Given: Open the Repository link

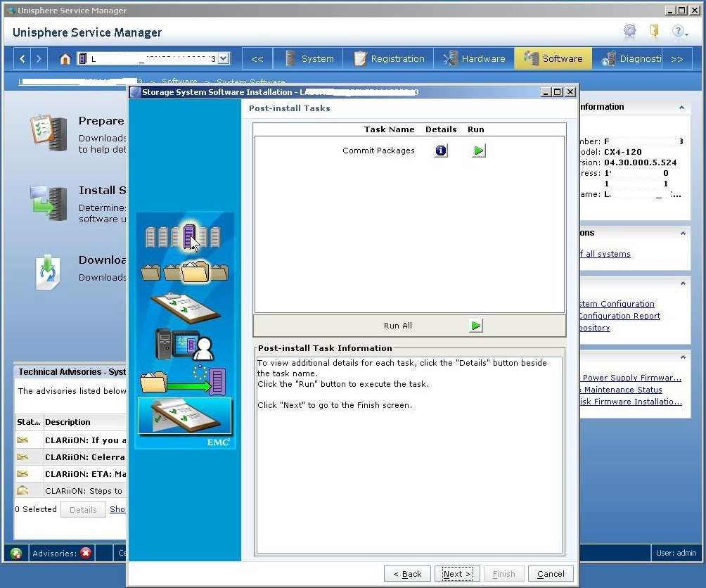Looking at the screenshot, I should [595, 328].
